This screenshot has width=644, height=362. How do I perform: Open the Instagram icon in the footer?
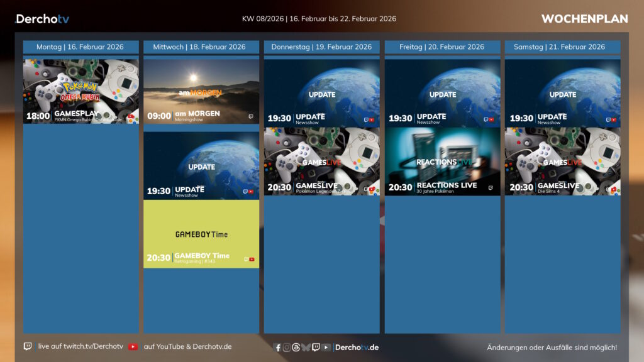[287, 348]
